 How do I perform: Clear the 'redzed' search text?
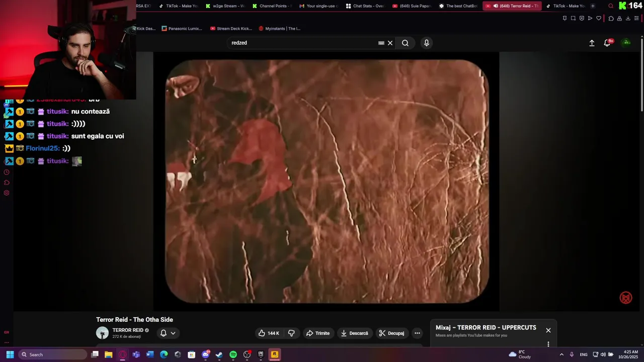[390, 43]
